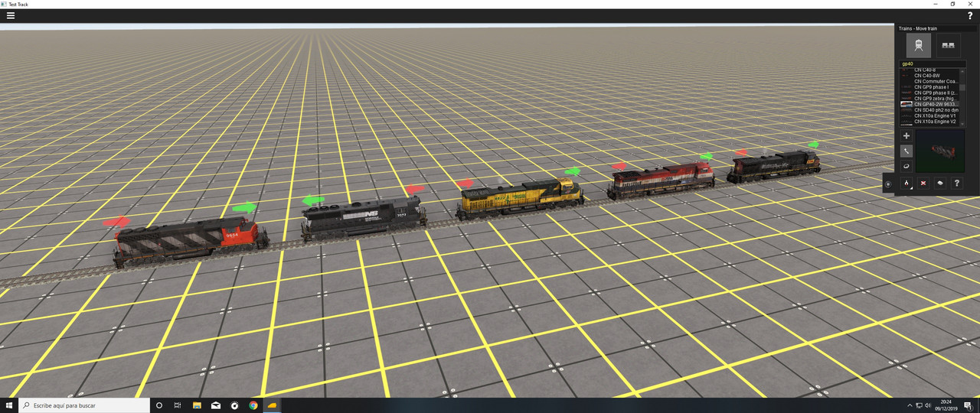Open File Explorer from the taskbar
Screen dimensions: 980x413
(197, 405)
